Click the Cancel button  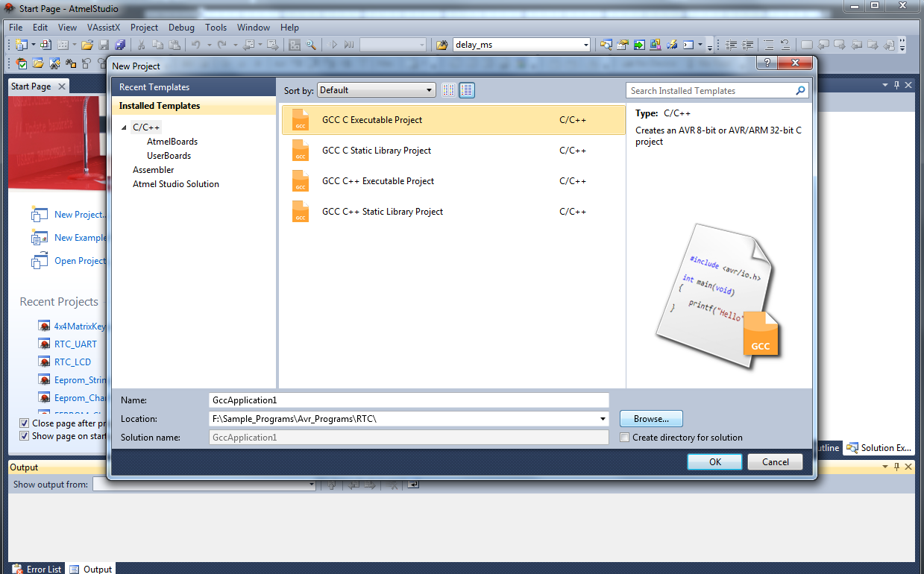(776, 462)
